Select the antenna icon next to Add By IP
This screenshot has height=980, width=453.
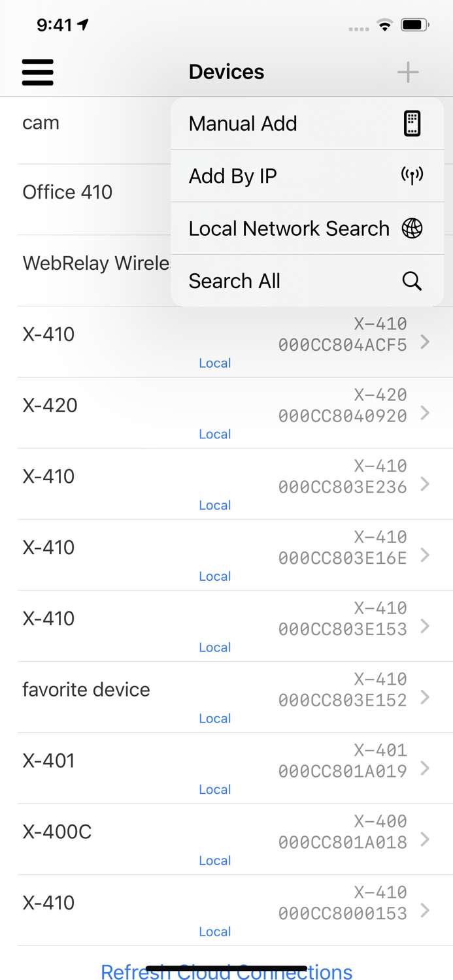point(412,176)
